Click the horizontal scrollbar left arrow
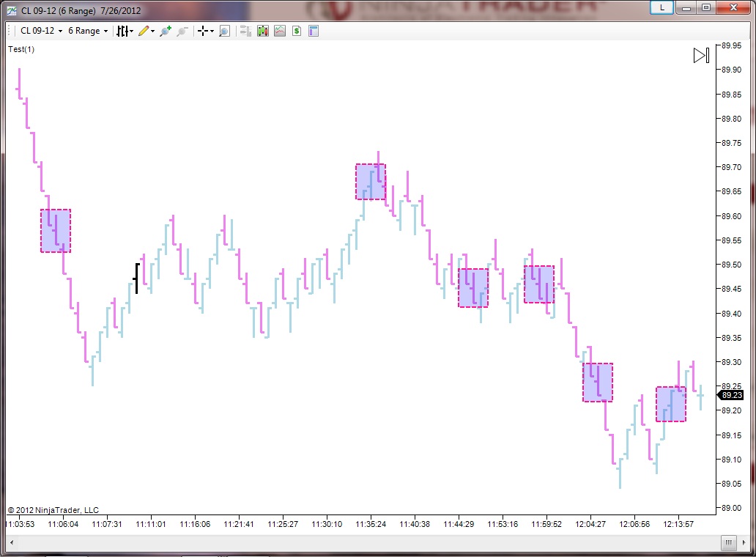756x557 pixels. (12, 542)
